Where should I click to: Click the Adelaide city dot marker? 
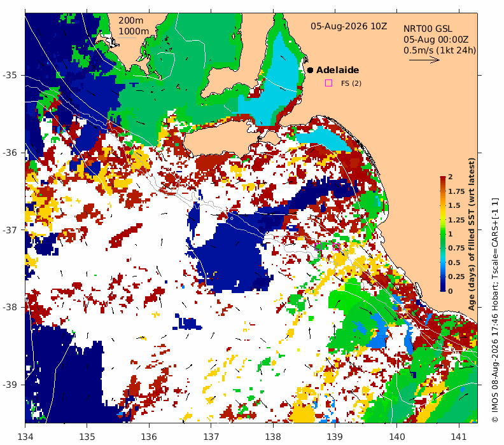pyautogui.click(x=310, y=70)
